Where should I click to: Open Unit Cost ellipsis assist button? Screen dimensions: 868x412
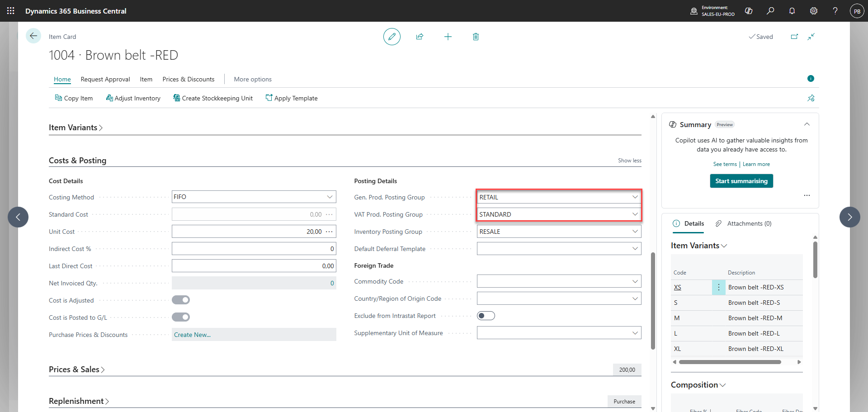click(x=329, y=232)
